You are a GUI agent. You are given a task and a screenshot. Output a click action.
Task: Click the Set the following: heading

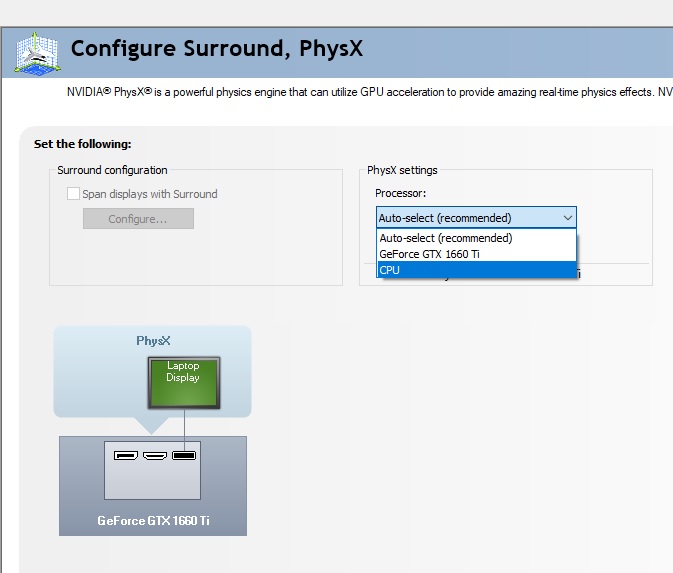[82, 144]
